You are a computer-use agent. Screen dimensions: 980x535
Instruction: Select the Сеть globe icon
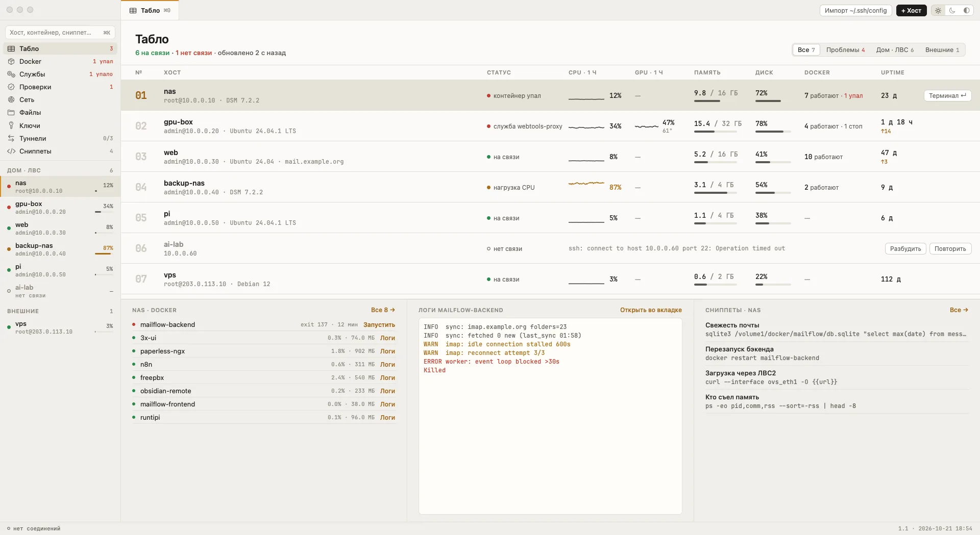pyautogui.click(x=11, y=99)
